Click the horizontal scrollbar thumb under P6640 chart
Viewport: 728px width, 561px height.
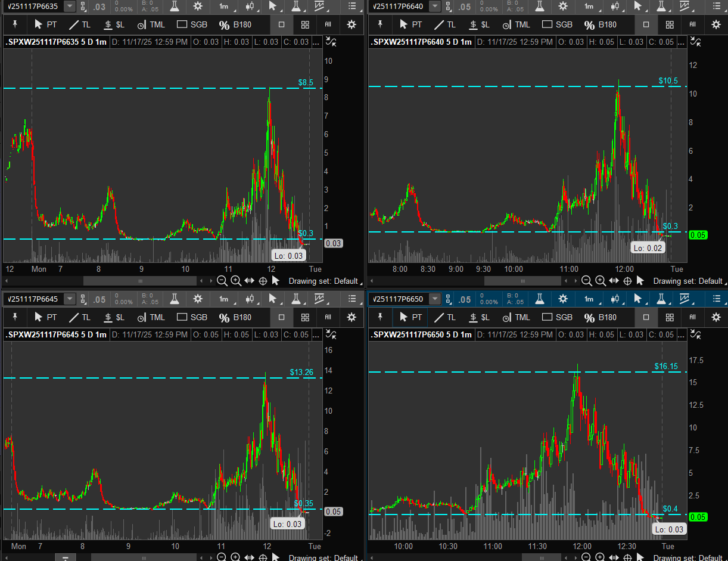click(505, 281)
